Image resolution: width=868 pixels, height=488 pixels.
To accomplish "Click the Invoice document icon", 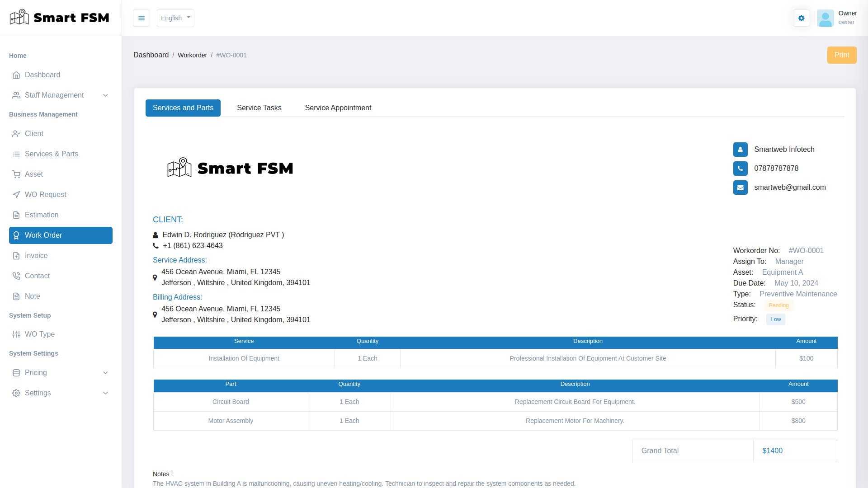I will (16, 255).
